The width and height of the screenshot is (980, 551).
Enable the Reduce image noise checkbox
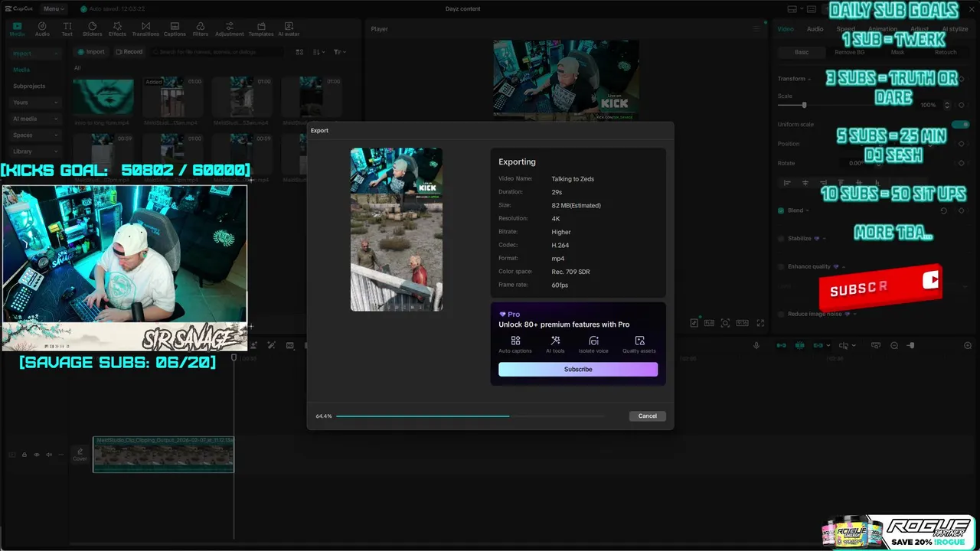781,314
